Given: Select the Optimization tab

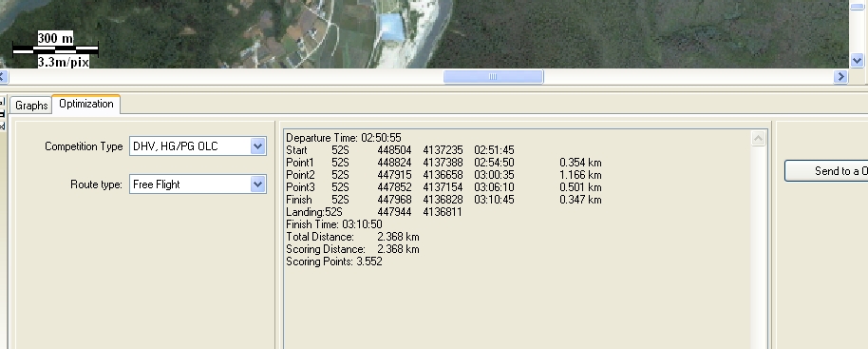Looking at the screenshot, I should [85, 105].
